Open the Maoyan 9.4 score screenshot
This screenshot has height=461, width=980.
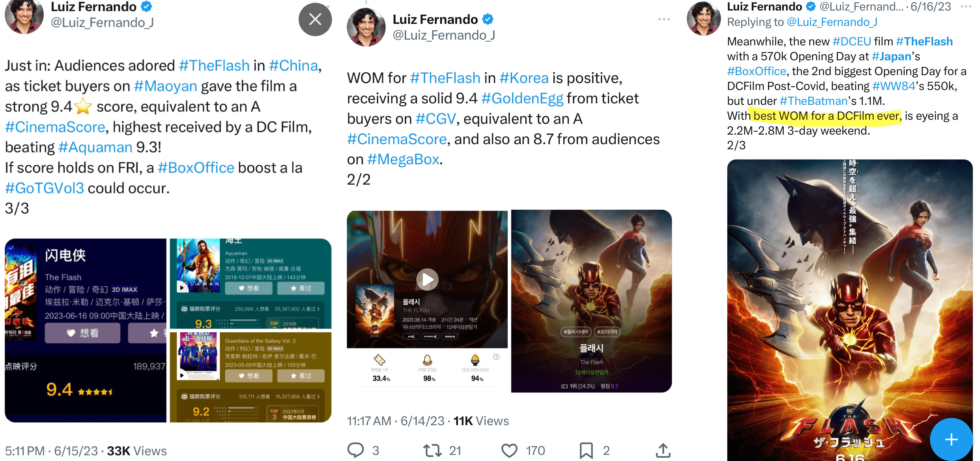pyautogui.click(x=86, y=330)
